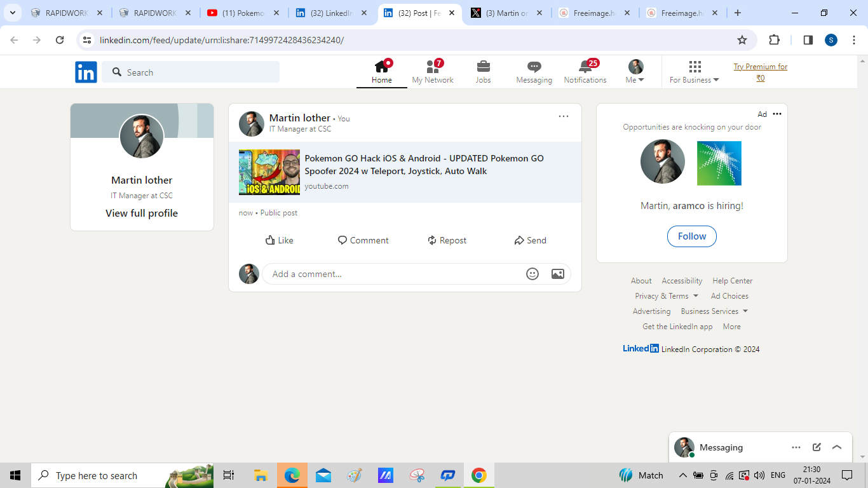Open the Pokemon GO Hack article title
Screen dimensions: 868x488
424,165
